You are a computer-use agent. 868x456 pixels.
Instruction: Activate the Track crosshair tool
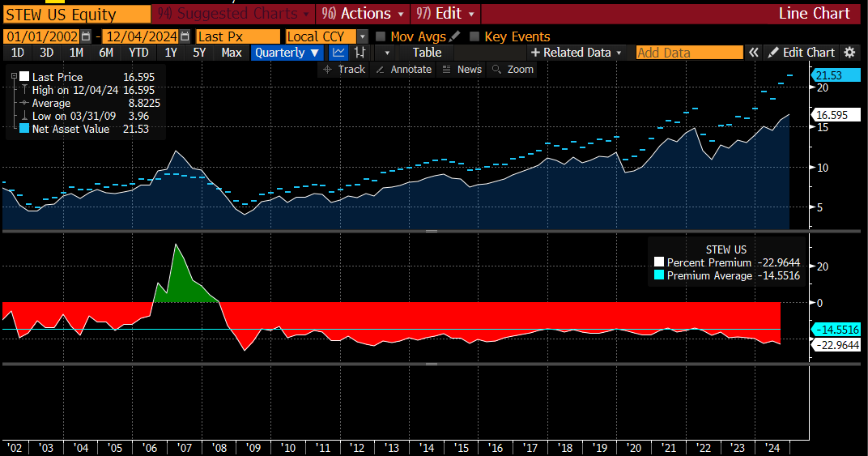tap(344, 70)
